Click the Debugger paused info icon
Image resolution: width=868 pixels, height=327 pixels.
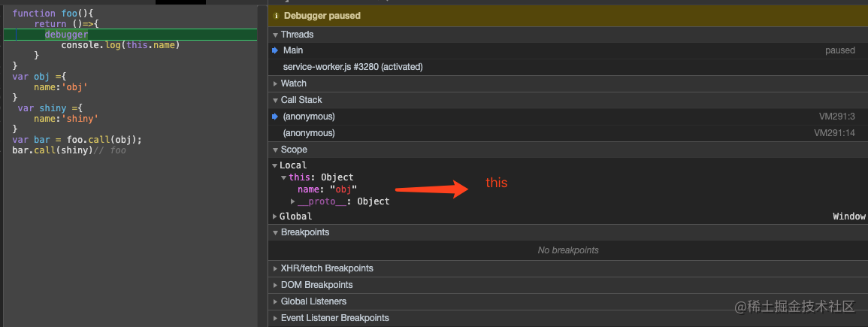(x=276, y=16)
